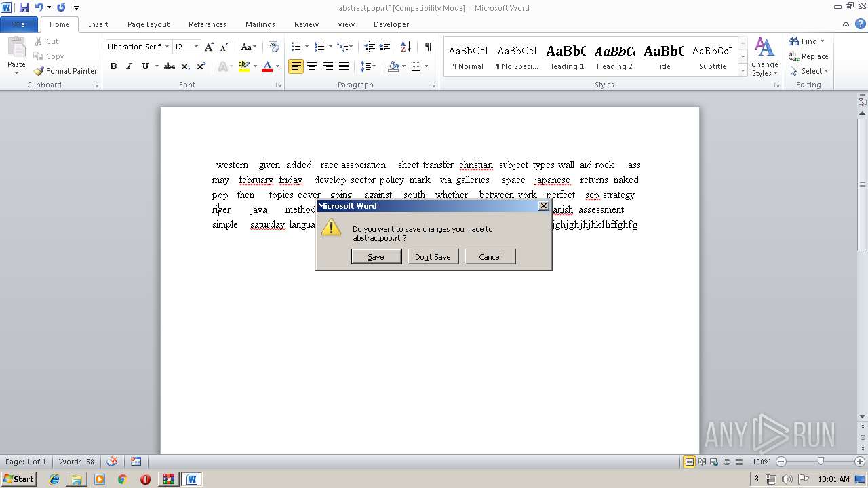Click the Save icon in Quick Access Toolbar
The height and width of the screenshot is (488, 868).
tap(24, 7)
